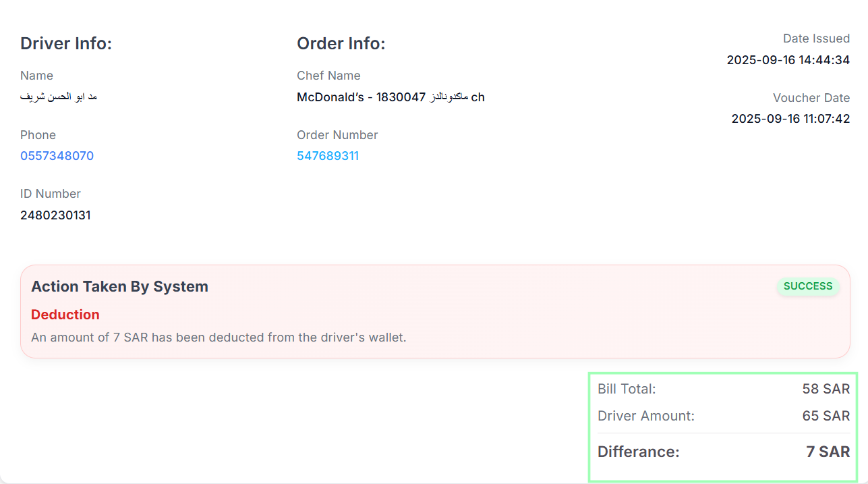Click the red Deduction label
Viewport: 868px width, 484px height.
pyautogui.click(x=65, y=315)
